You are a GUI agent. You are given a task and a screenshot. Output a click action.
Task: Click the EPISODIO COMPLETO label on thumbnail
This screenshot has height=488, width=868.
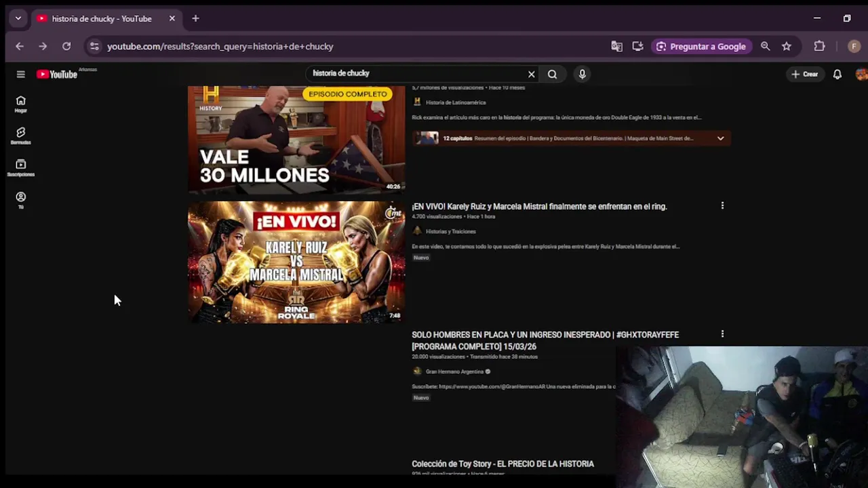(348, 94)
